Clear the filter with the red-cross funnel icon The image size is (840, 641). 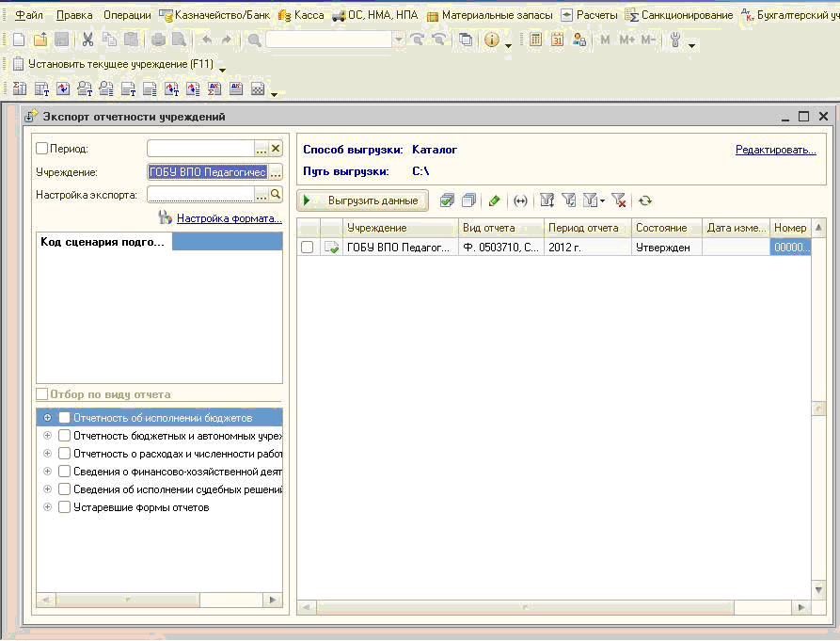[618, 200]
